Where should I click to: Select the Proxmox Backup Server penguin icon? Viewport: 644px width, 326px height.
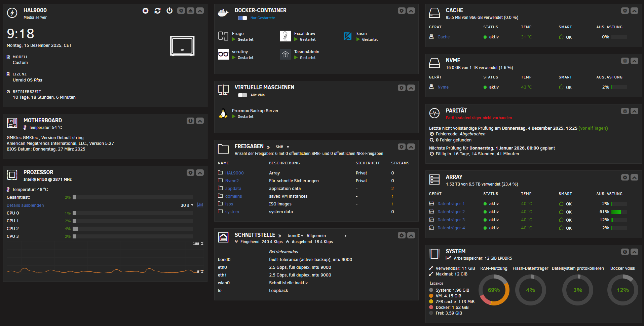click(x=223, y=113)
